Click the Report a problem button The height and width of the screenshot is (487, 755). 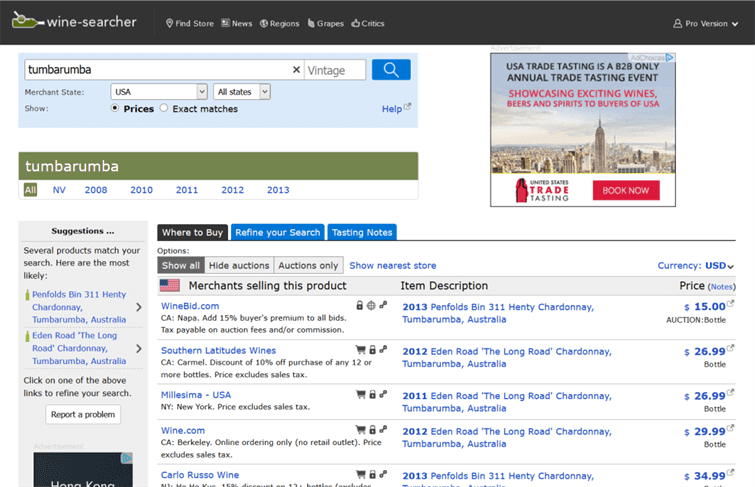(83, 414)
